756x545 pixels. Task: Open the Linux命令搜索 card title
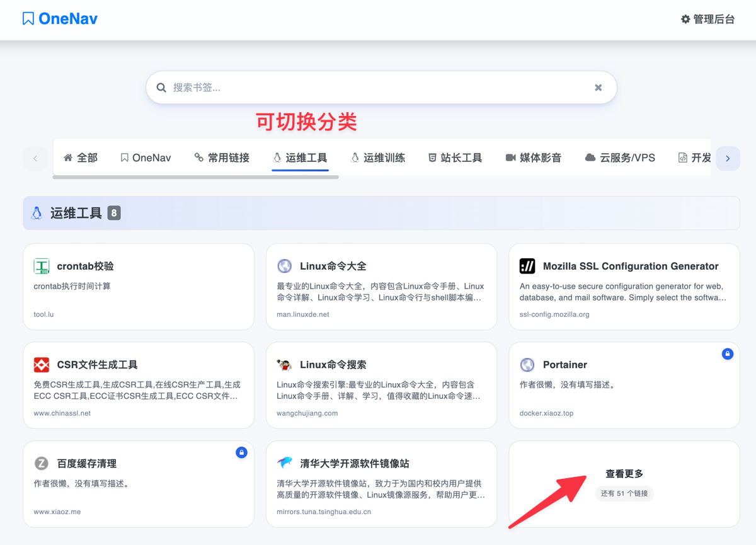(x=333, y=365)
